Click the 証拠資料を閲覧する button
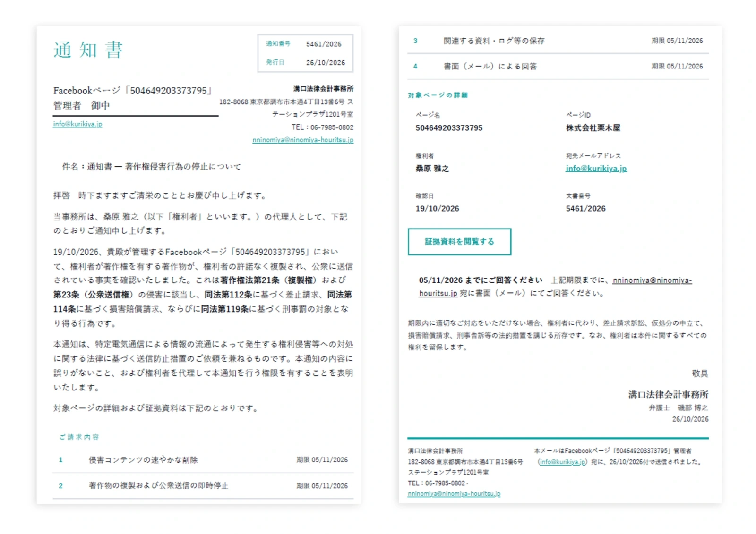756x534 pixels. 459,242
